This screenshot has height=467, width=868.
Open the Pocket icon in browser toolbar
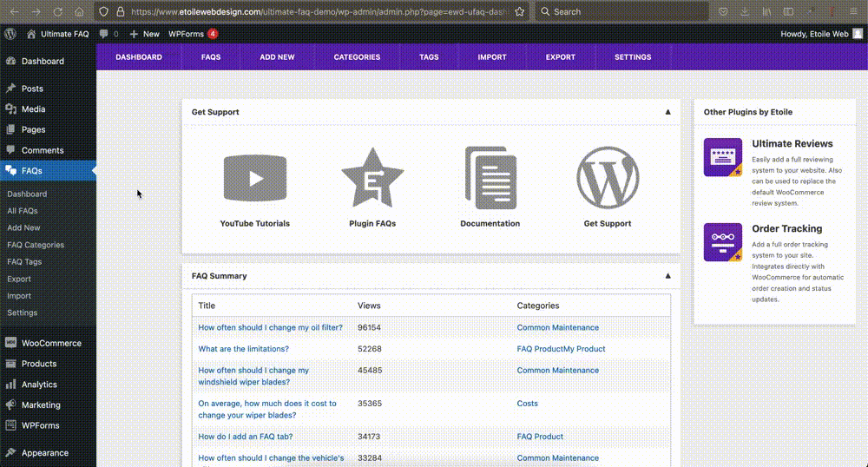click(723, 11)
